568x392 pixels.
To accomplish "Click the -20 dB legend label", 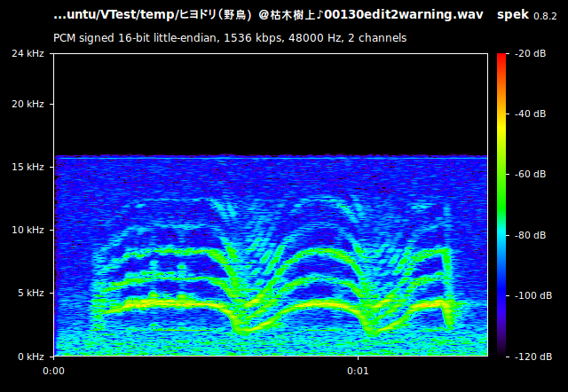I will point(531,53).
